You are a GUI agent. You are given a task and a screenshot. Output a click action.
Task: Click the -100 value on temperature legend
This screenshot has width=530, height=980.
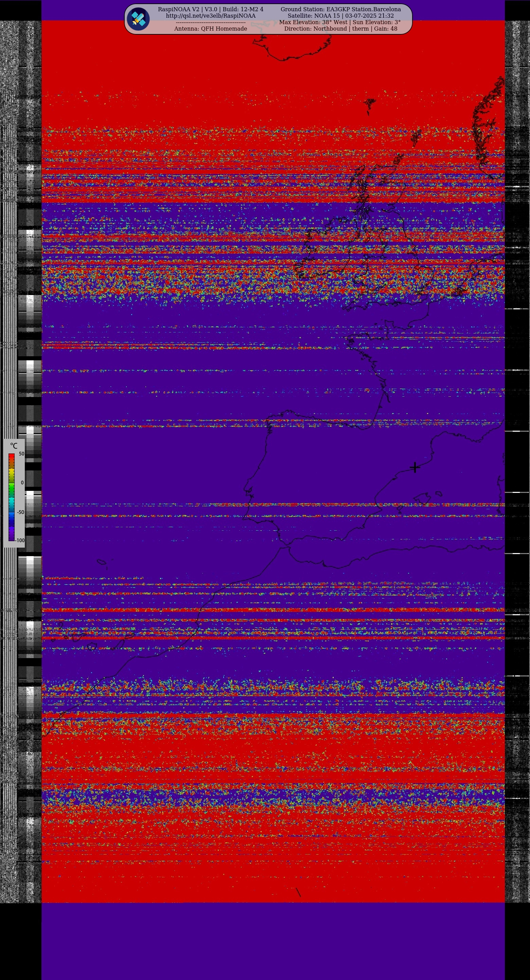(20, 540)
